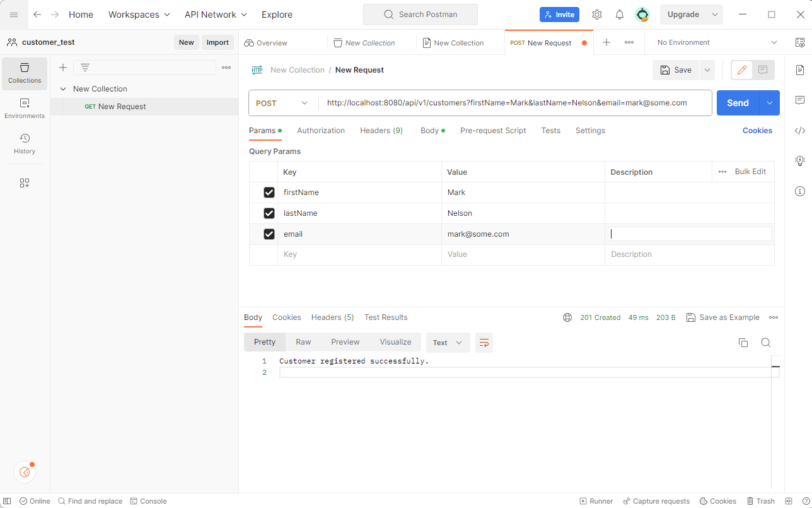Viewport: 812px width, 508px height.
Task: Collapse the New Collection tree item
Action: pyautogui.click(x=63, y=89)
